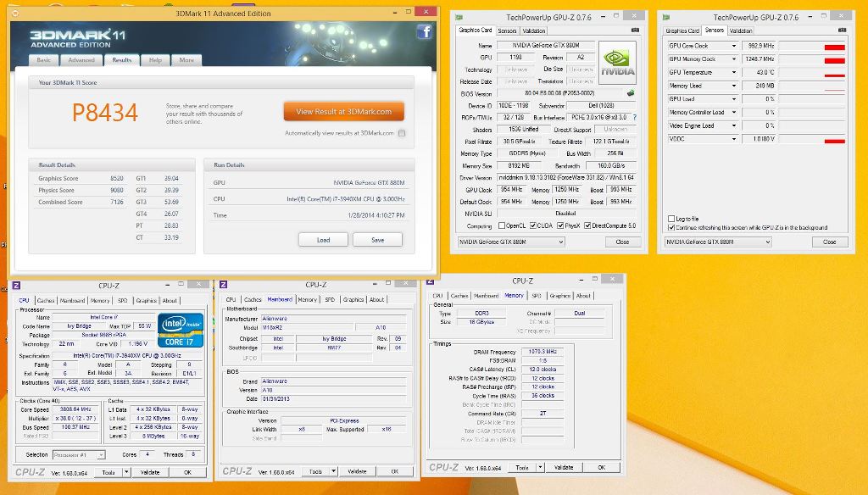This screenshot has width=868, height=495.
Task: Open GPU selection dropdown in GPU-Z Graphics Card window
Action: 511,242
